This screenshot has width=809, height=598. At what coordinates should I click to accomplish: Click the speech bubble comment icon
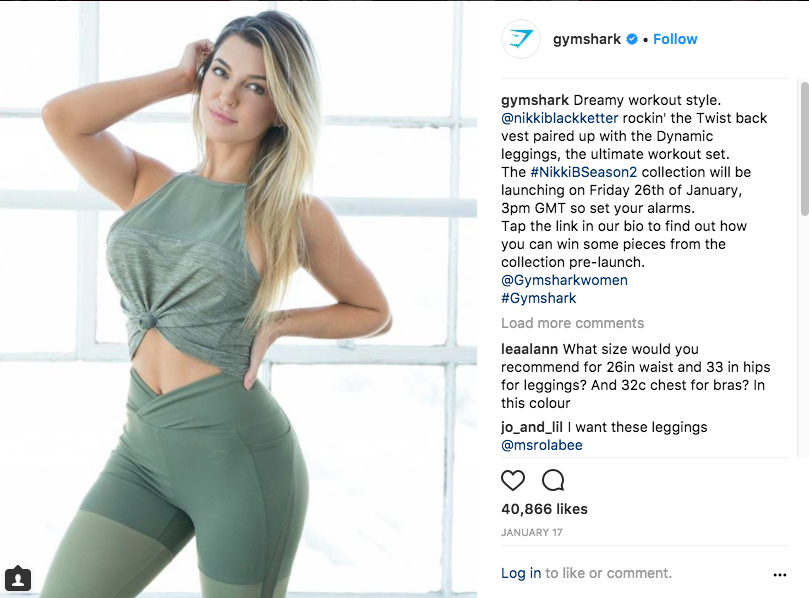[553, 480]
